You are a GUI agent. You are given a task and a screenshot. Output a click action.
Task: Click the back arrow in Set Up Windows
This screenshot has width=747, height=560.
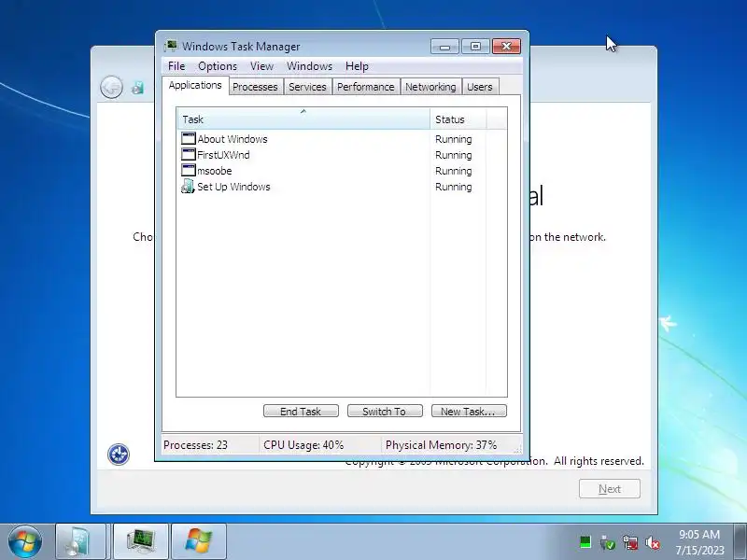point(111,87)
